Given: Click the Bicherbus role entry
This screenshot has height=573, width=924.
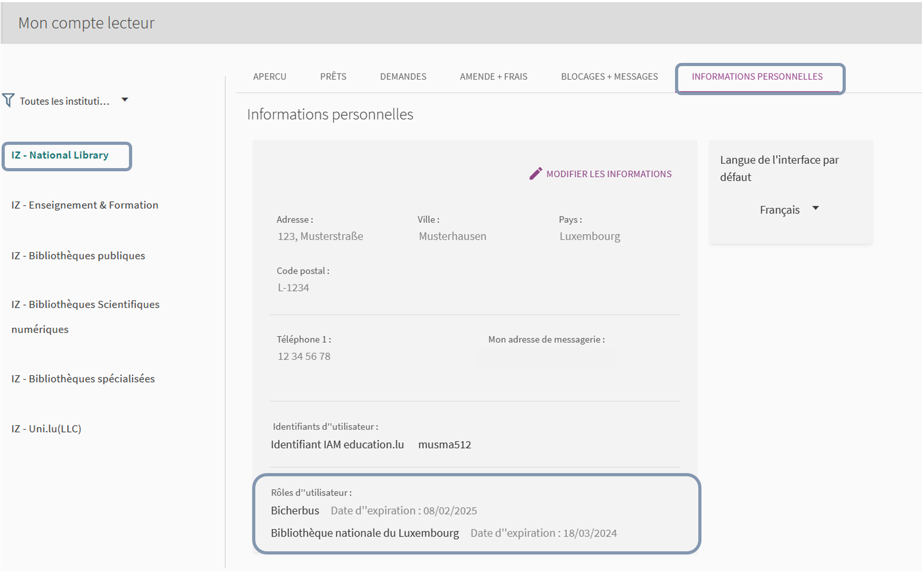Looking at the screenshot, I should (x=295, y=510).
